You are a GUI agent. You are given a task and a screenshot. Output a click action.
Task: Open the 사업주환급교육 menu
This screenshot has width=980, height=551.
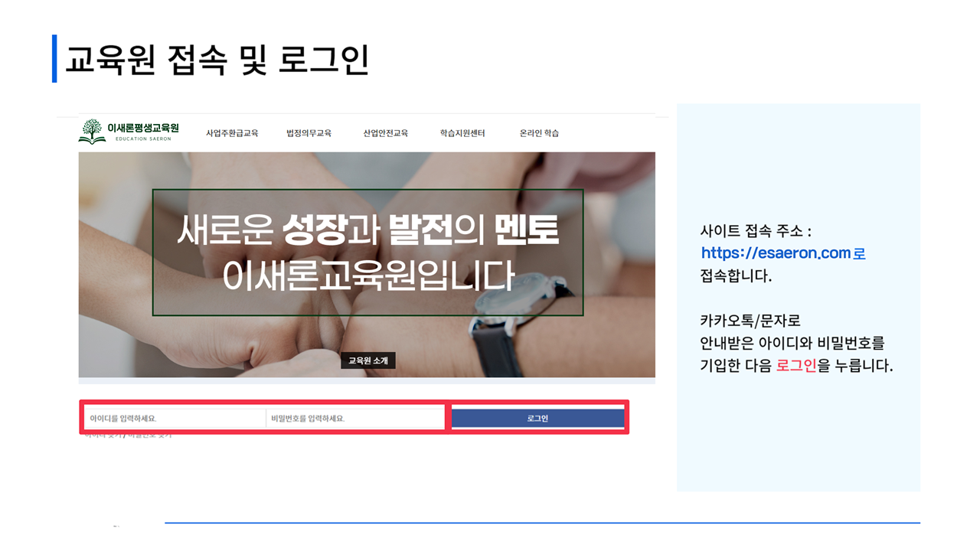pos(232,133)
